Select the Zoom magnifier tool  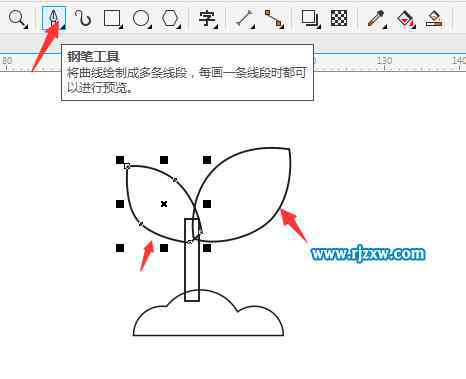click(x=17, y=18)
